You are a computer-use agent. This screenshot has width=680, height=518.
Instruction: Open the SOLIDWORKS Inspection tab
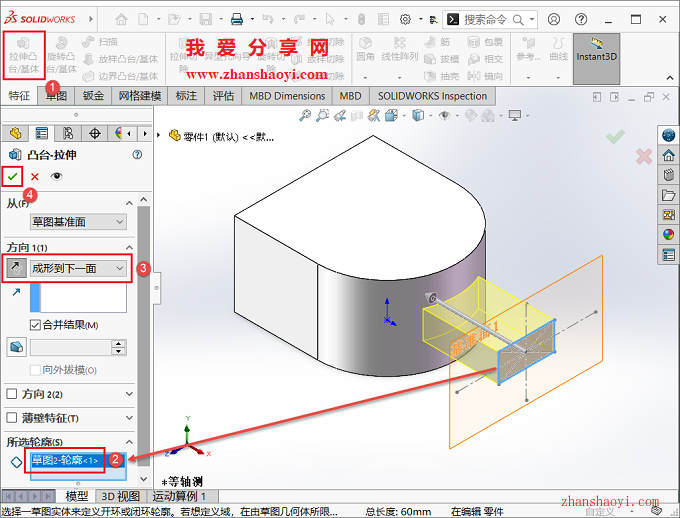[432, 96]
